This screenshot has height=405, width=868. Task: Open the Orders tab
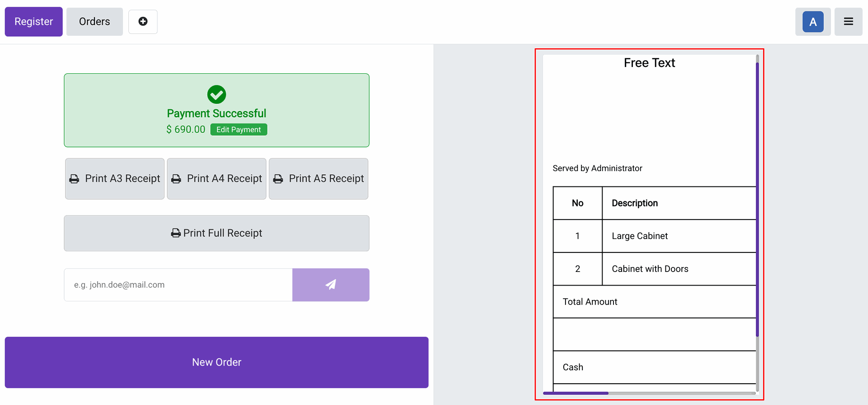point(94,22)
